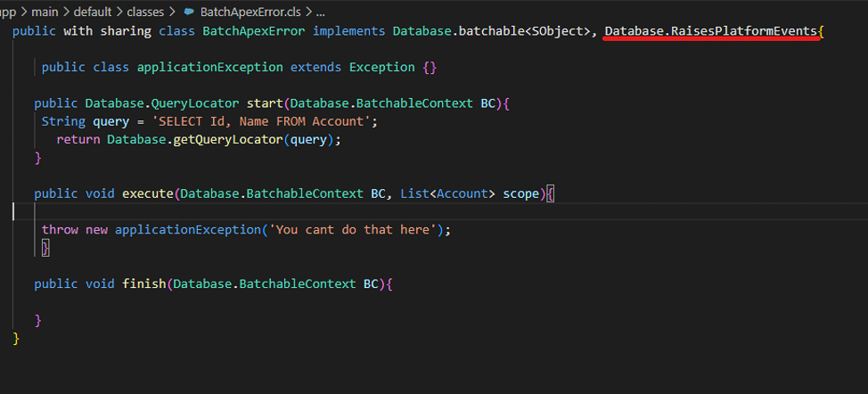Click the 'extends' keyword in the applicationException declaration
Screen dimensions: 868x394
point(316,68)
